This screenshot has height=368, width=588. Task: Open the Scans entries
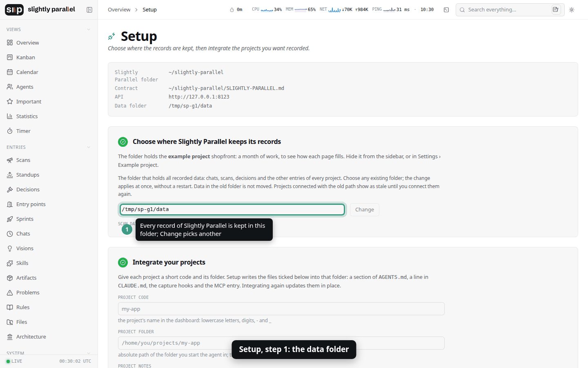pyautogui.click(x=49, y=160)
